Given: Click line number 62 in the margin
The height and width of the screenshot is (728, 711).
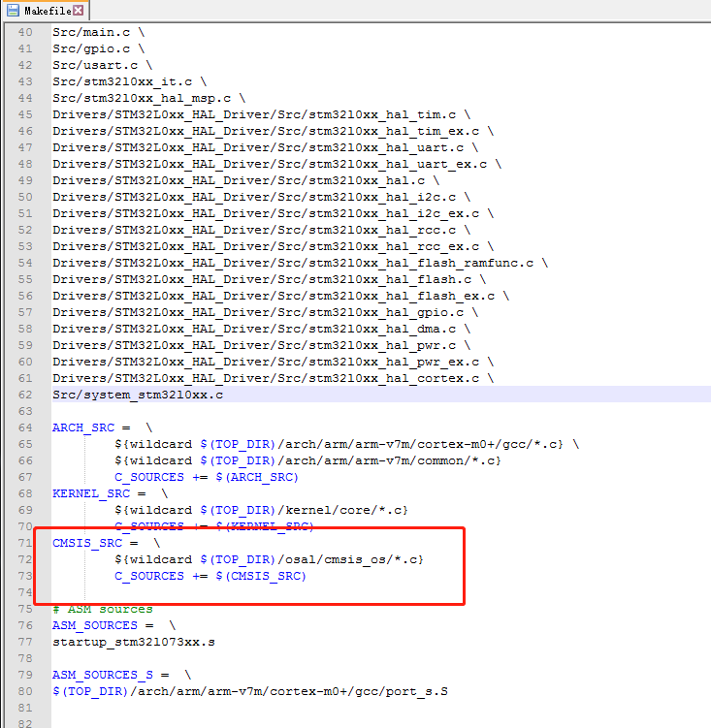Looking at the screenshot, I should click(x=24, y=395).
